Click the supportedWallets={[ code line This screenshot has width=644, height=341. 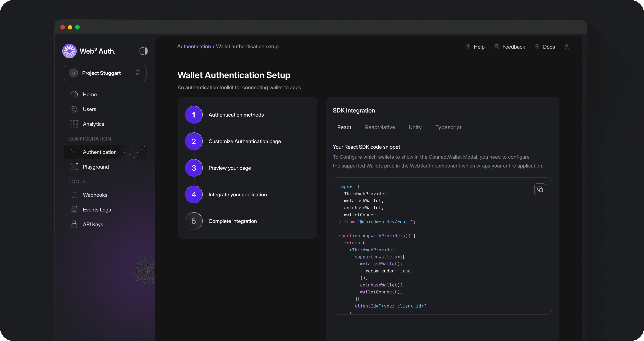pyautogui.click(x=379, y=257)
